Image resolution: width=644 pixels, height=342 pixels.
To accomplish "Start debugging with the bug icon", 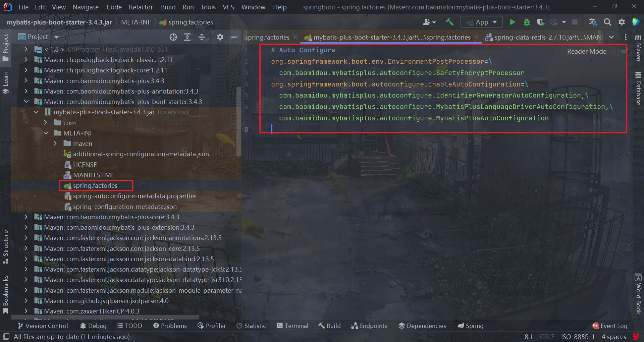I will 527,22.
